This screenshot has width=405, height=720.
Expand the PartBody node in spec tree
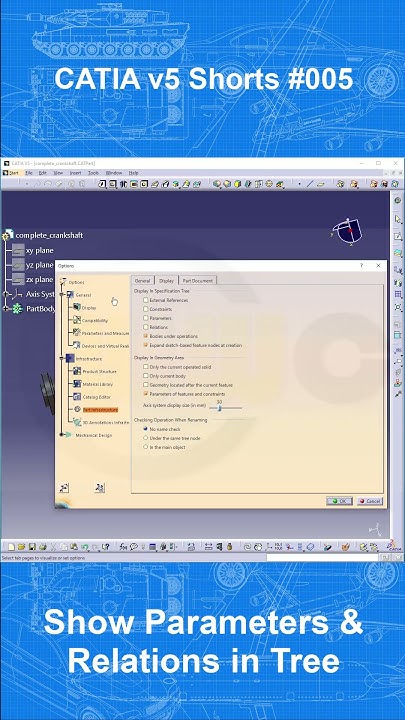click(6, 309)
